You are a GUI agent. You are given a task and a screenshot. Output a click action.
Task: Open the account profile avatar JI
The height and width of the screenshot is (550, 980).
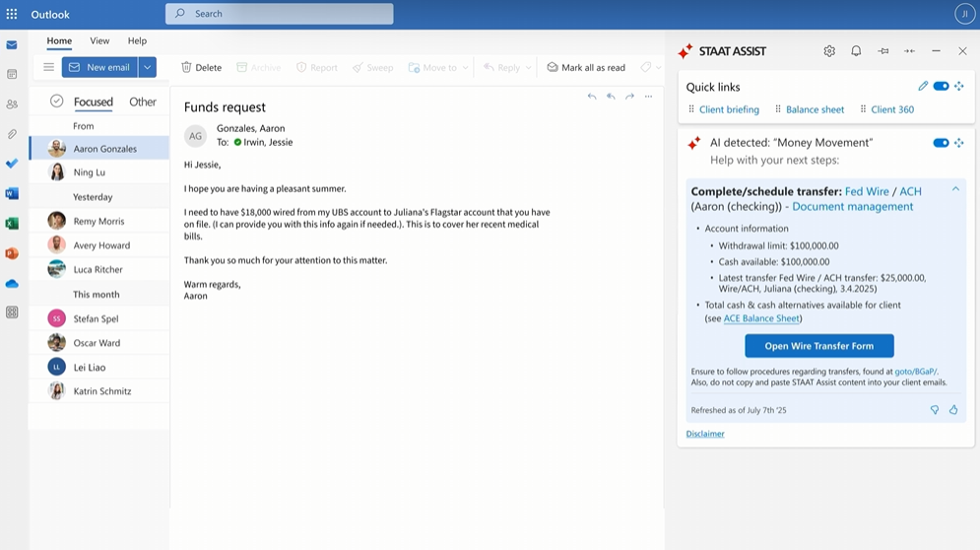[x=965, y=14]
